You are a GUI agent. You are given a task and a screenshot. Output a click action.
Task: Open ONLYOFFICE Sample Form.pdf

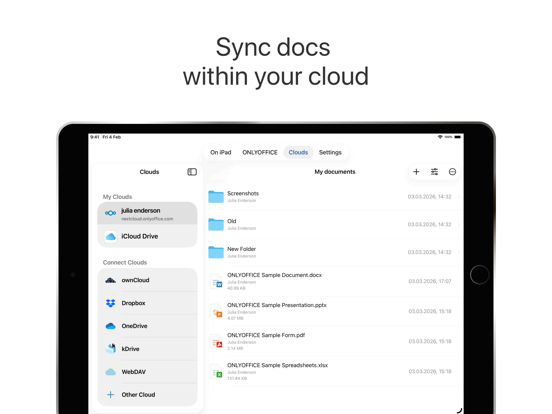pos(266,335)
